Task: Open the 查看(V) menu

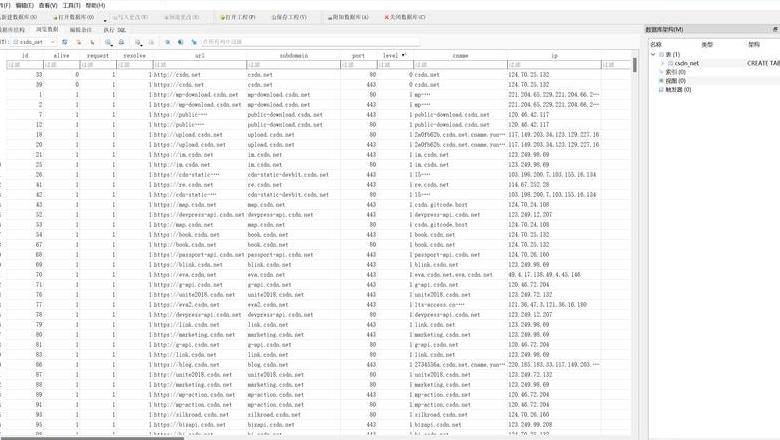Action: click(x=48, y=5)
